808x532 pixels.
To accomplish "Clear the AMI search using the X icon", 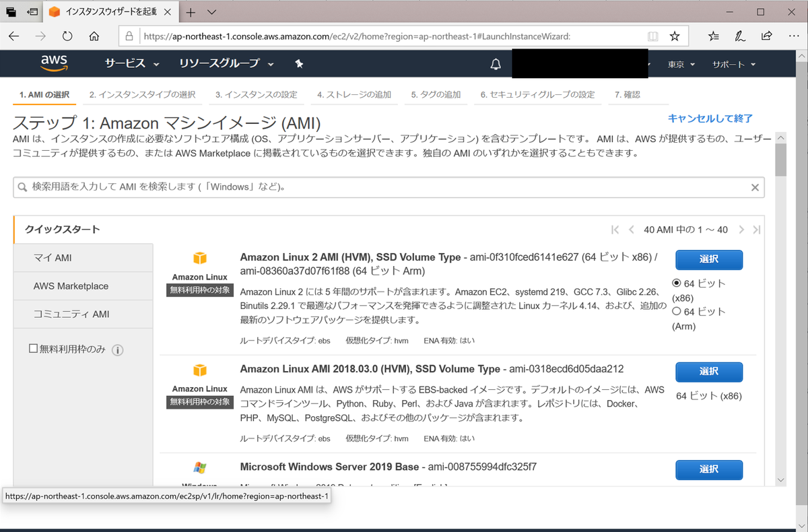I will [x=755, y=187].
